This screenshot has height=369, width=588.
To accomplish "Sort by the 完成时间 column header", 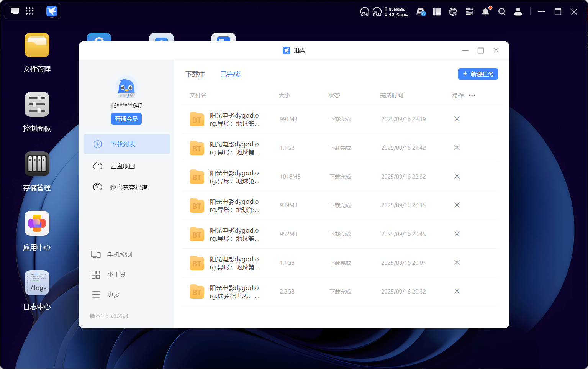I will 391,95.
